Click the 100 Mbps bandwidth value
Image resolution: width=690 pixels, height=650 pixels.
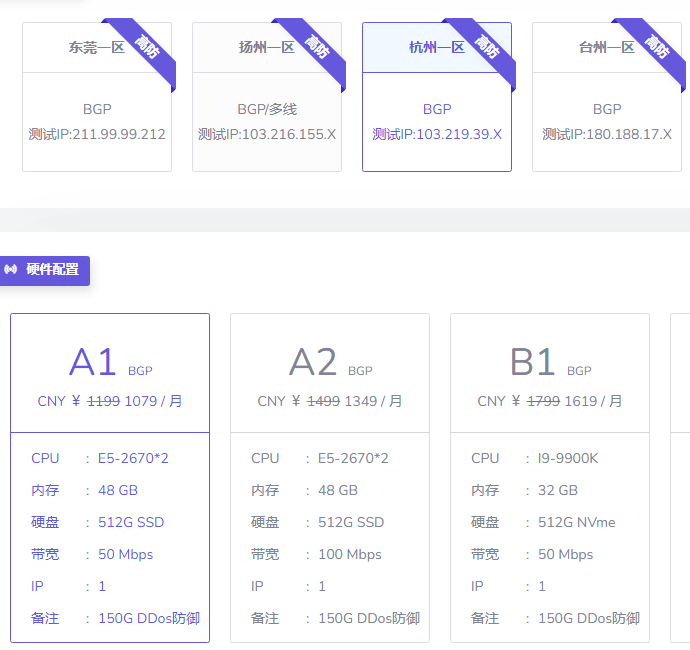350,555
